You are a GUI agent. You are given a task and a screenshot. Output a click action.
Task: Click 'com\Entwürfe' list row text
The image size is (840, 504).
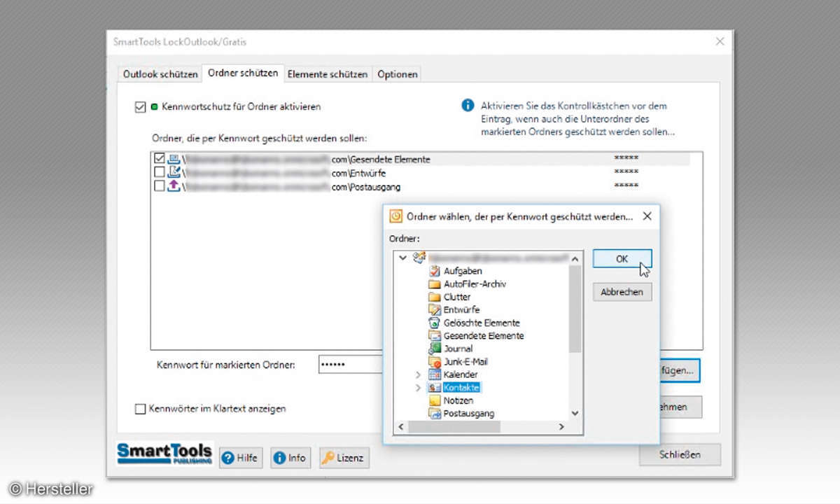click(x=358, y=173)
